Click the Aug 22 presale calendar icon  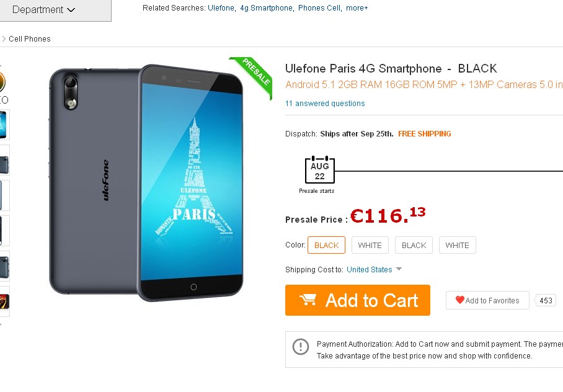tap(319, 170)
